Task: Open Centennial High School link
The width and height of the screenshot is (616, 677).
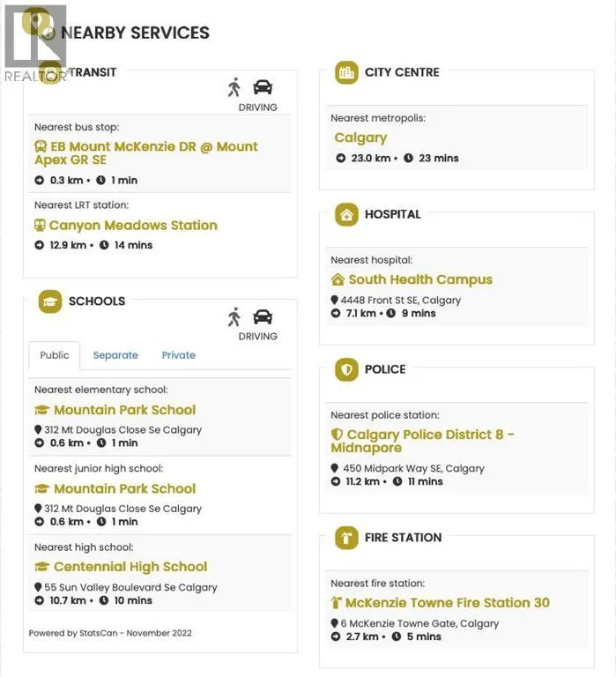Action: tap(130, 567)
